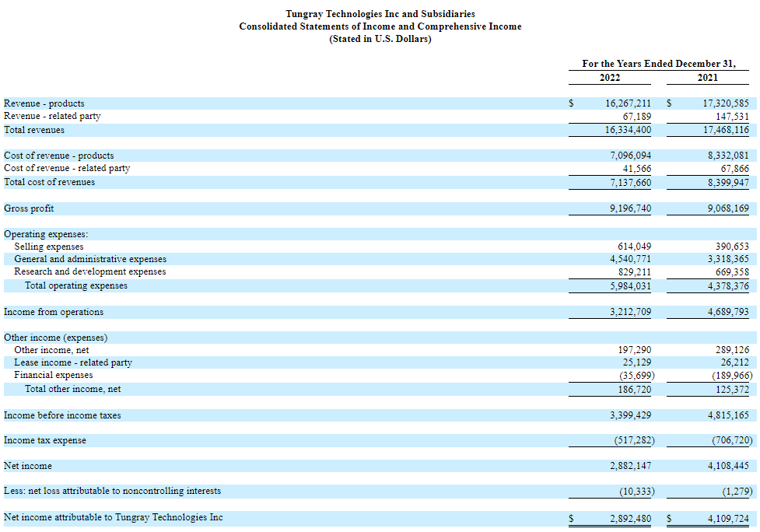Click the selling expenses value 390,653
The image size is (760, 532).
[x=732, y=247]
